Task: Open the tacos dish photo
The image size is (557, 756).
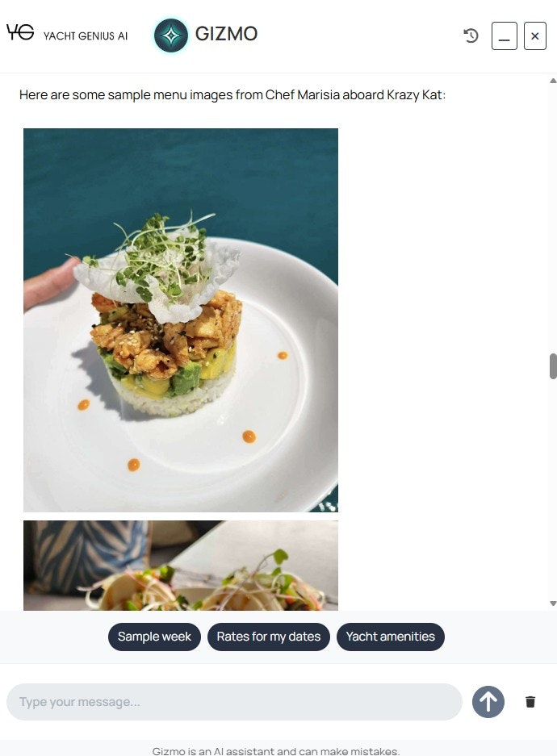Action: point(181,565)
